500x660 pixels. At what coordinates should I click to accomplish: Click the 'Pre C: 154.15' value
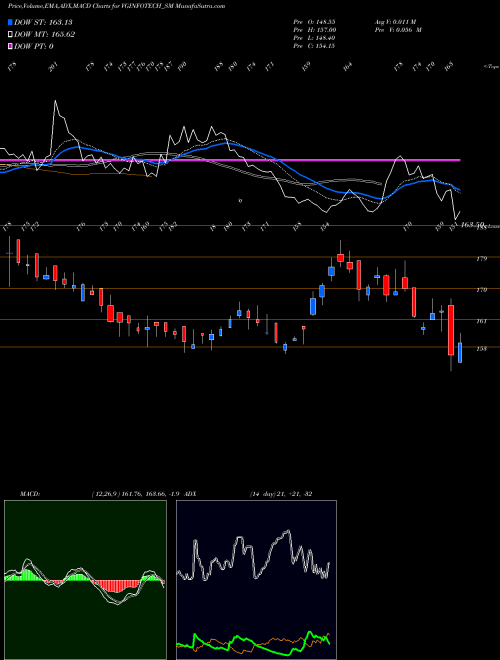[314, 46]
